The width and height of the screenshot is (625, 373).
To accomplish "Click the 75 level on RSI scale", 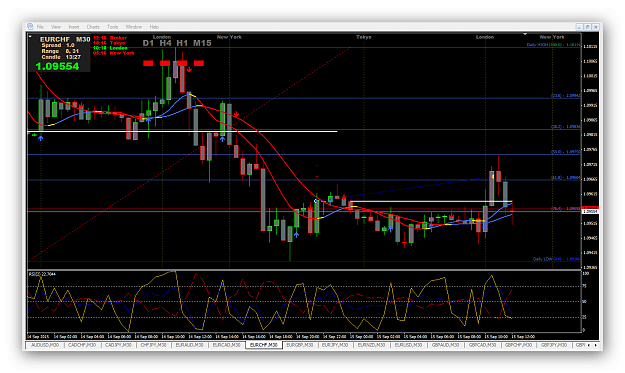I will [x=585, y=286].
